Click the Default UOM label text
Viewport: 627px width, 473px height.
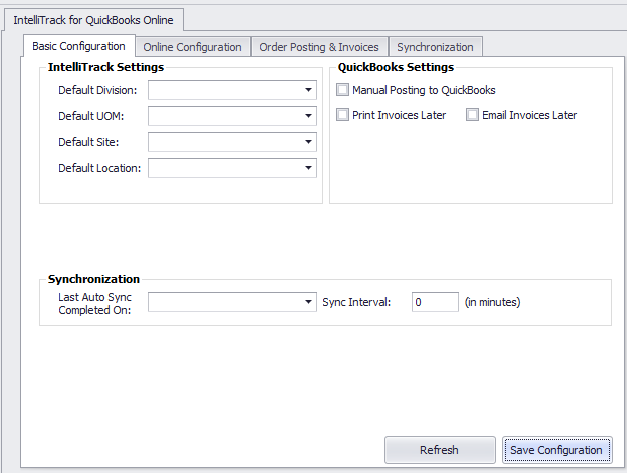[x=91, y=116]
